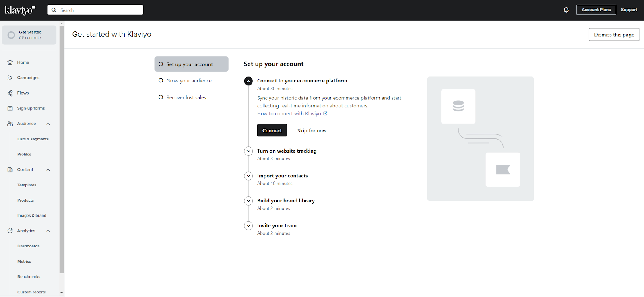Viewport: 644px width, 297px height.
Task: Click the Analytics pie chart icon
Action: click(10, 231)
